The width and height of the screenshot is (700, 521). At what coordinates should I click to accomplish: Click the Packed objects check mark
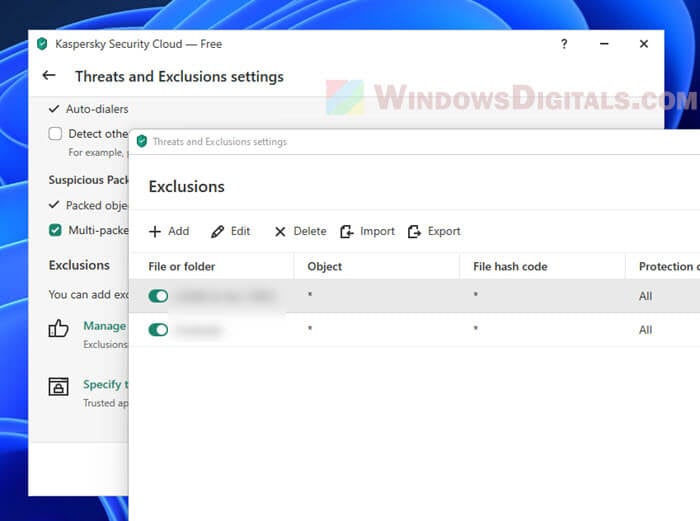pyautogui.click(x=54, y=205)
